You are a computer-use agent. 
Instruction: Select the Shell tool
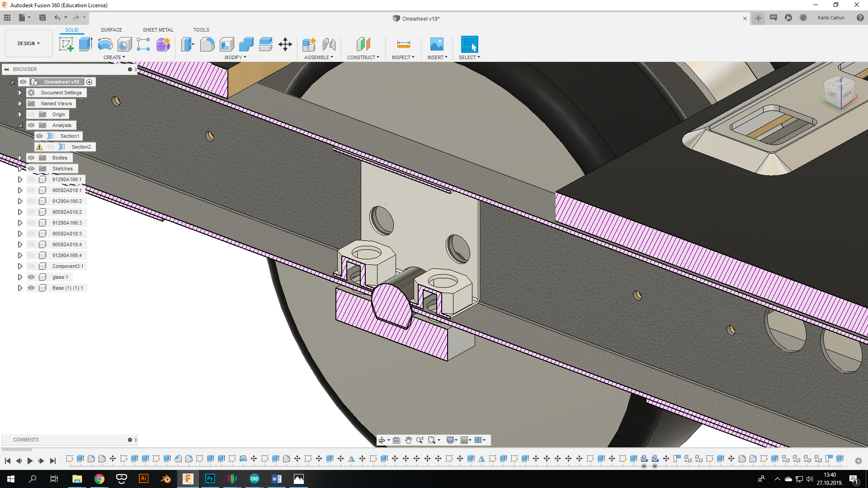[227, 44]
